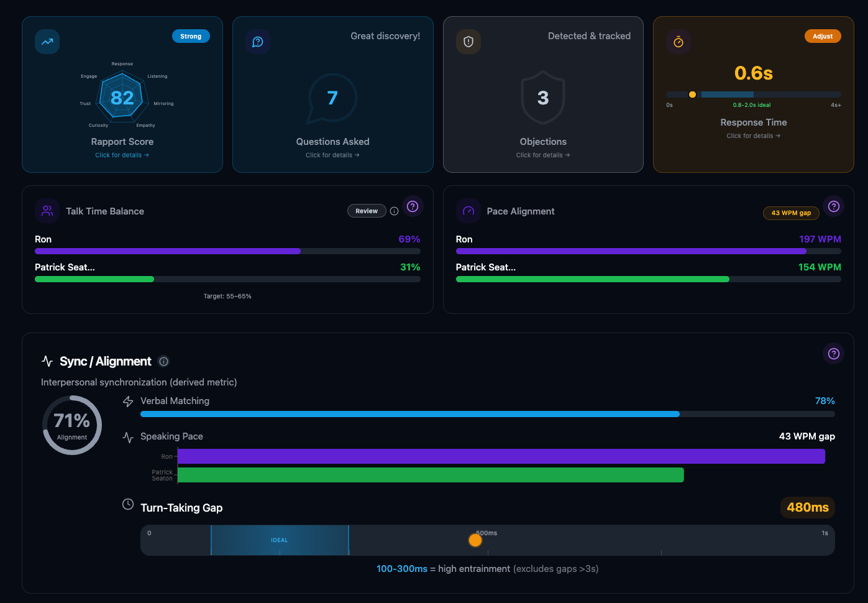
Task: Click the Talk Time Balance people icon
Action: (47, 211)
